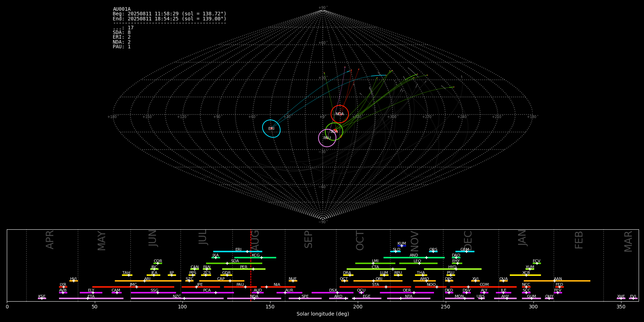The image size is (644, 322).
Task: Click the GEM shower bar in the timeline
Action: click(x=465, y=252)
